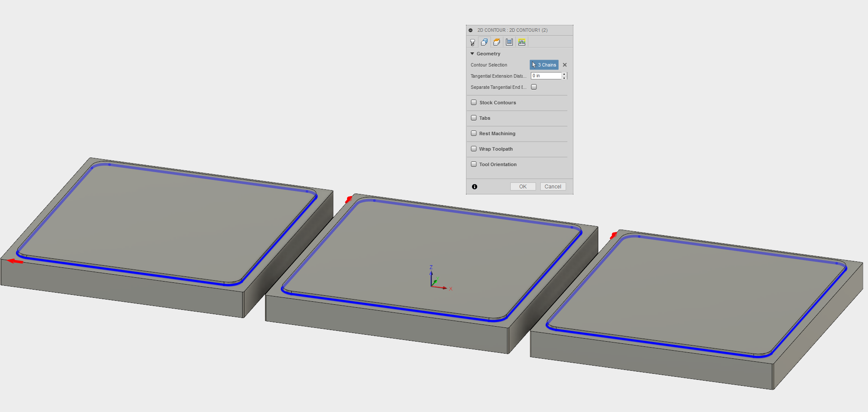Click the red direction arrow on middle part
Screen dimensions: 868x412
pos(349,200)
